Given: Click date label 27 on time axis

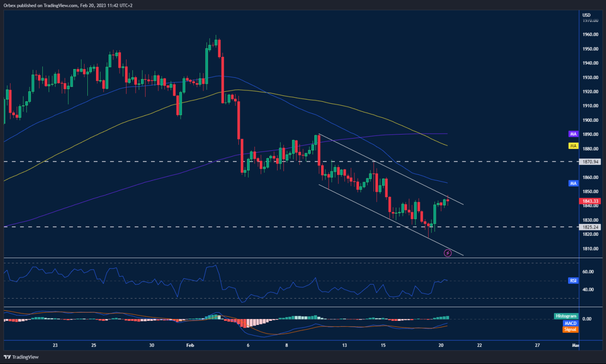Looking at the screenshot, I should click(x=537, y=345).
